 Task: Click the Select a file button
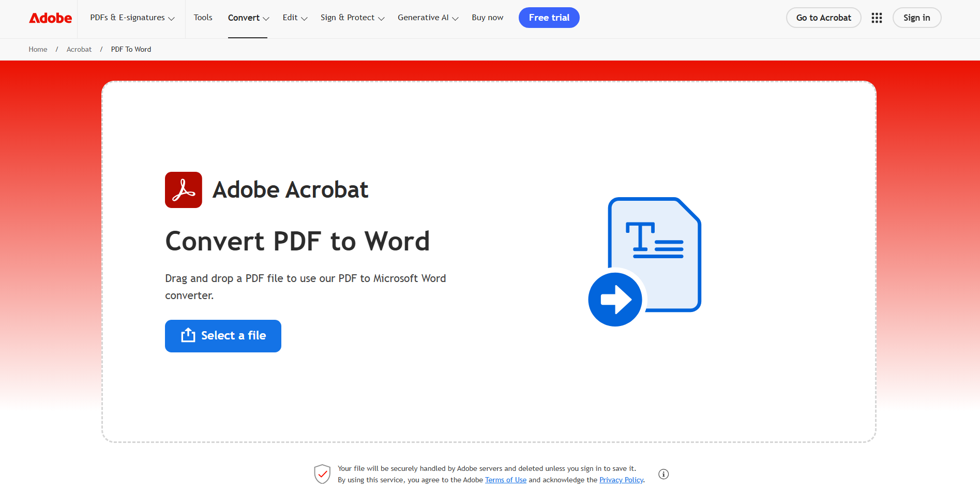click(223, 336)
